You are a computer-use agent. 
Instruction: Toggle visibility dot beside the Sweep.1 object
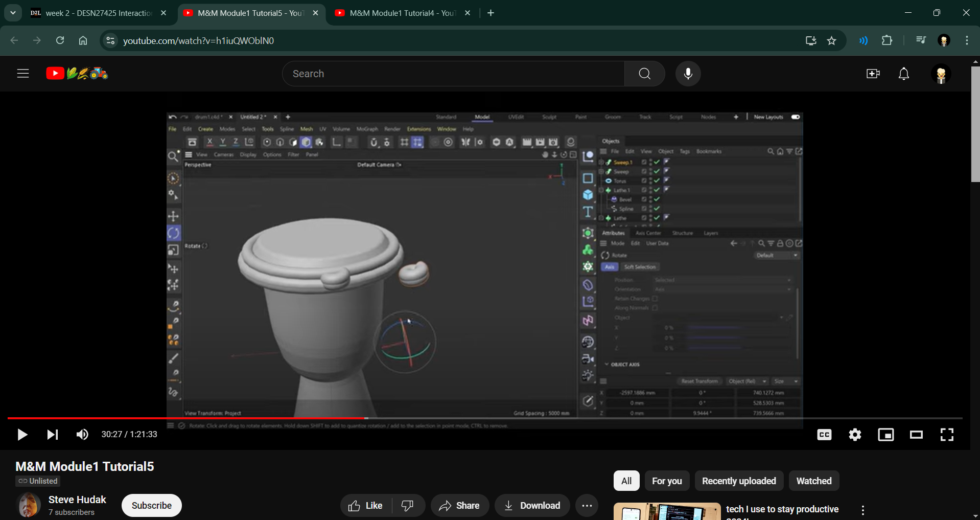(x=650, y=161)
